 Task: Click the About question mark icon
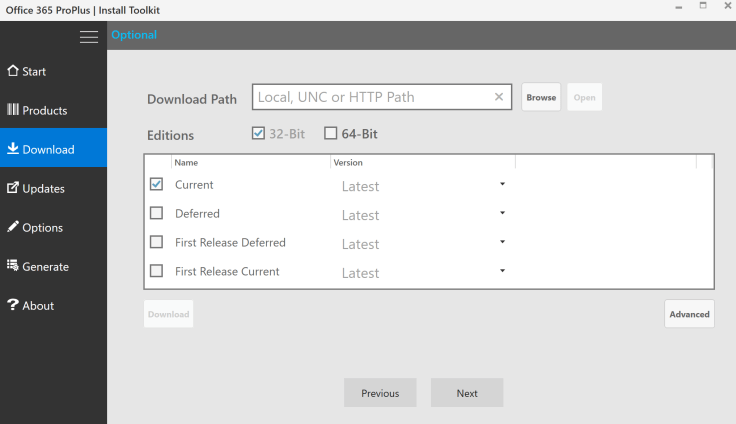tap(13, 305)
